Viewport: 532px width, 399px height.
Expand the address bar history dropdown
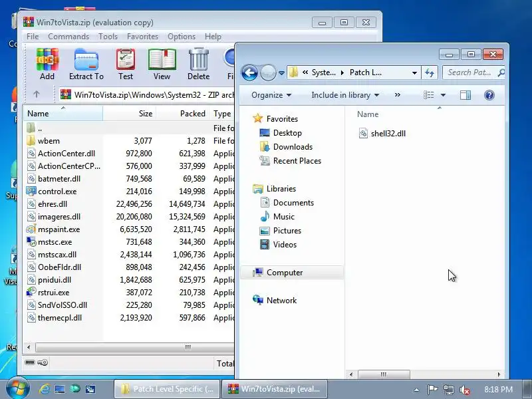[414, 72]
